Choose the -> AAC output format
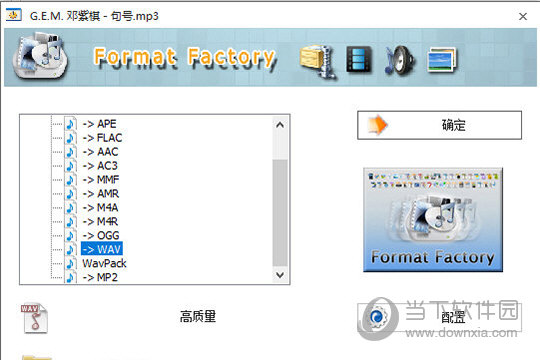 100,152
